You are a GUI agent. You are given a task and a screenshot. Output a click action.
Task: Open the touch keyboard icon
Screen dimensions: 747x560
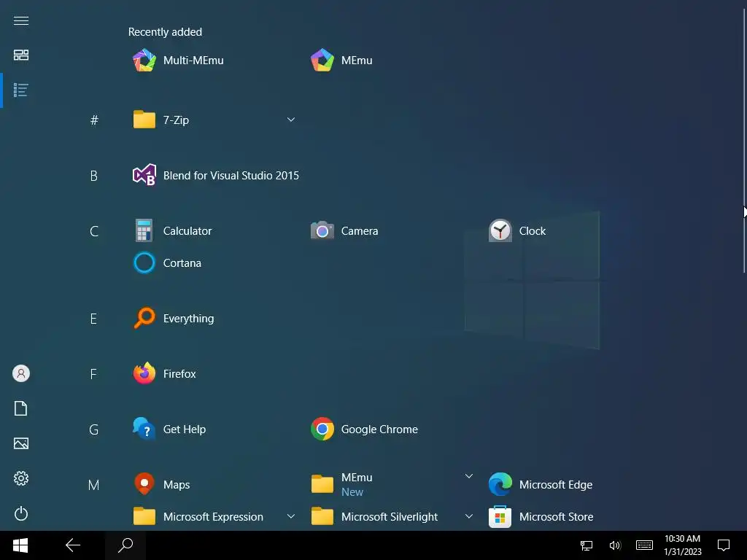click(644, 545)
